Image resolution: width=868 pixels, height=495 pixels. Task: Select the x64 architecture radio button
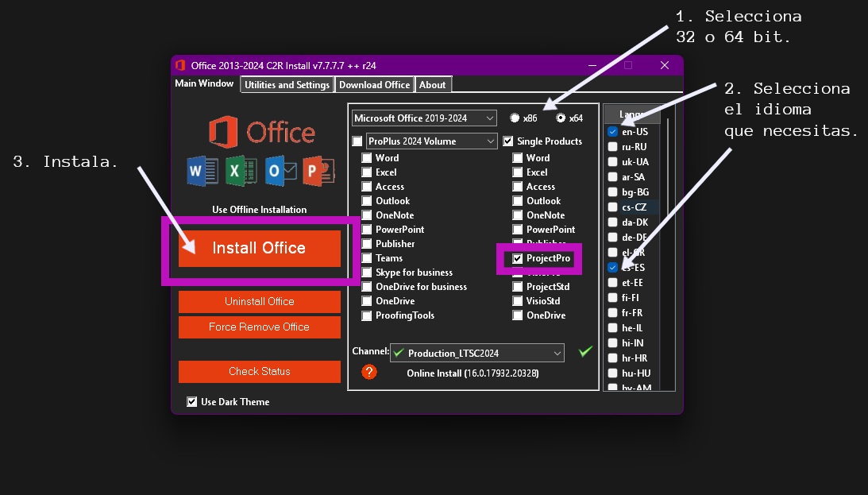tap(561, 118)
